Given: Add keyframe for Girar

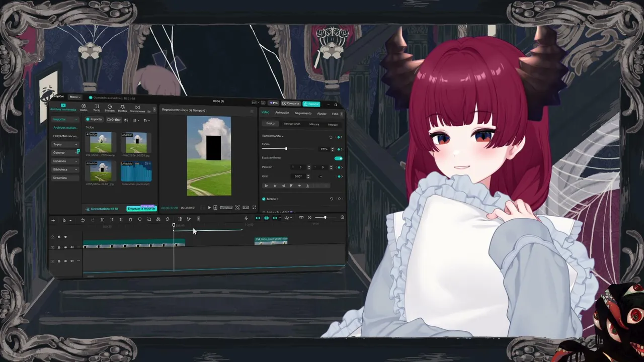Looking at the screenshot, I should pos(339,176).
